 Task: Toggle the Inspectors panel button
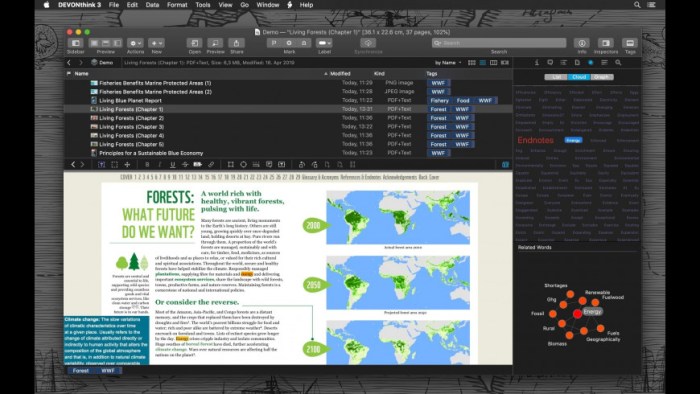coord(606,43)
